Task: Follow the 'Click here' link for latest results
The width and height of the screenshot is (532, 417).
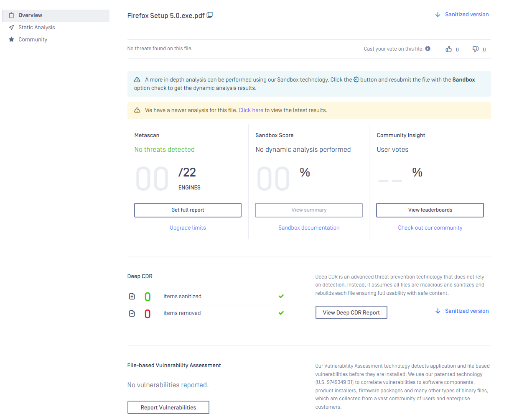Action: (x=251, y=110)
